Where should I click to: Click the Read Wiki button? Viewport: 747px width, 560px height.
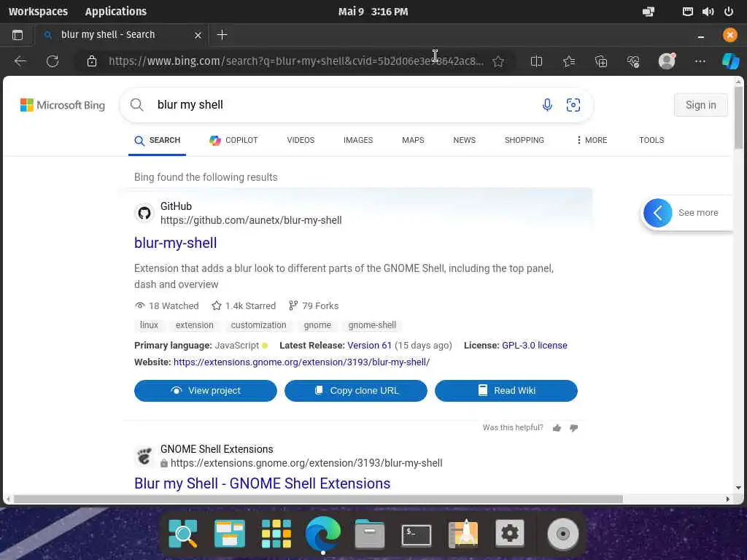click(x=506, y=391)
